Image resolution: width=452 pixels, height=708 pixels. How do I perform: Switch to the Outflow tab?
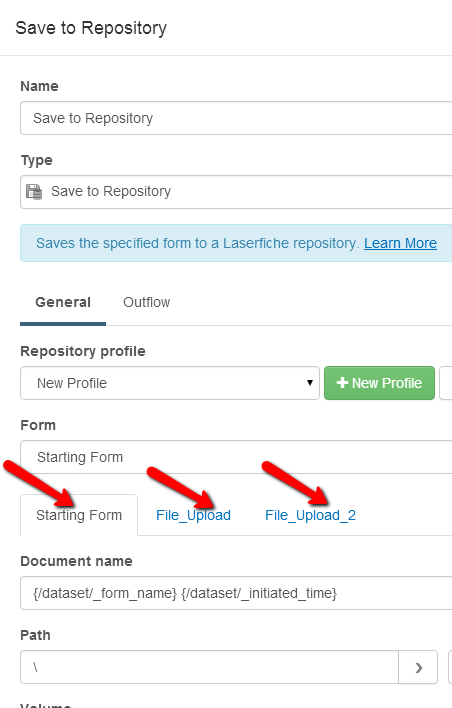coord(146,302)
